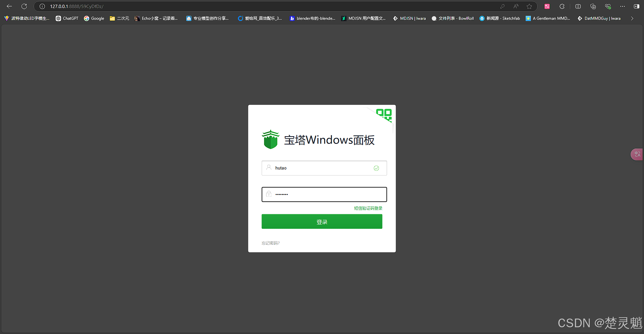Viewport: 644px width, 334px height.
Task: Click the lock icon in password field
Action: click(x=269, y=194)
